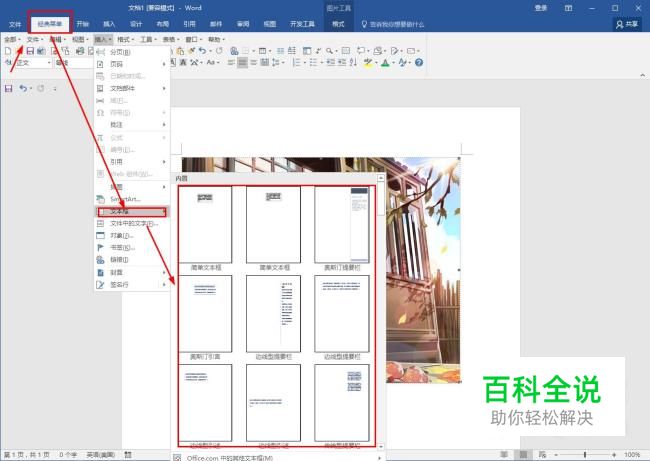Image resolution: width=650 pixels, height=461 pixels.
Task: Click the 100% zoom level in the status bar
Action: click(632, 455)
